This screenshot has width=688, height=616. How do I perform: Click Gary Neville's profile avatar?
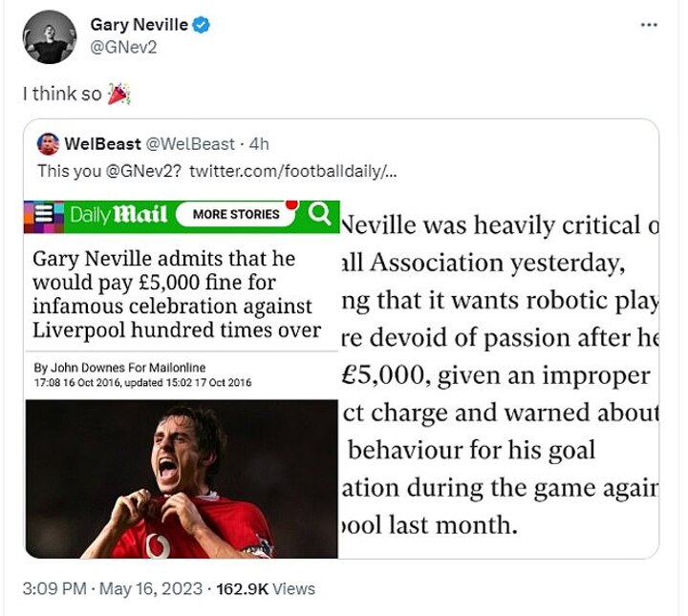50,36
